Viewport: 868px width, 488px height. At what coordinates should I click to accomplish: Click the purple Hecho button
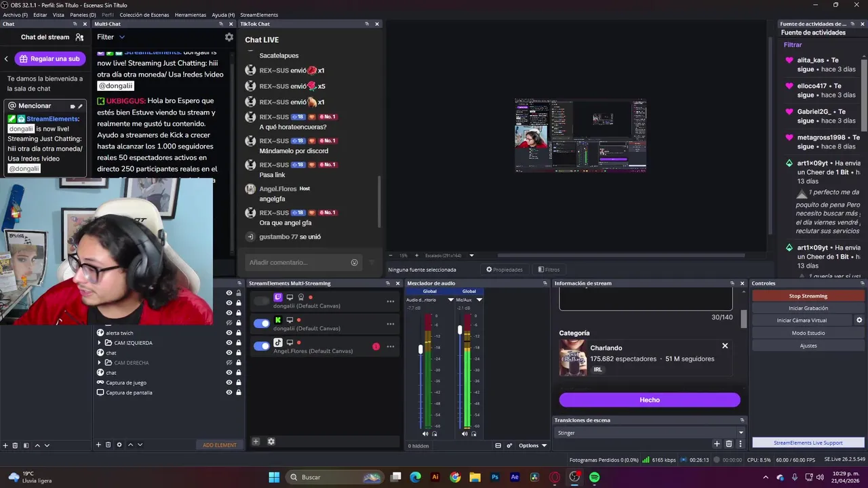pos(650,400)
